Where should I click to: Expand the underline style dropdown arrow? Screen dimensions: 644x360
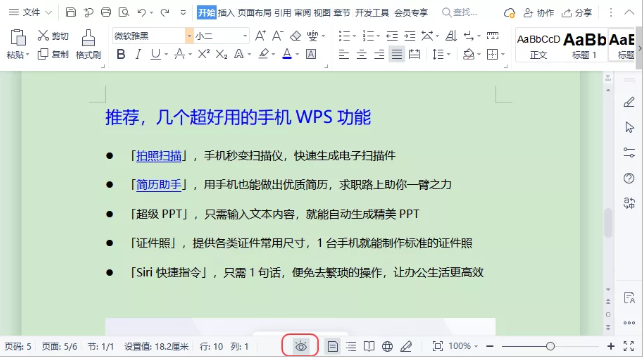click(x=166, y=54)
